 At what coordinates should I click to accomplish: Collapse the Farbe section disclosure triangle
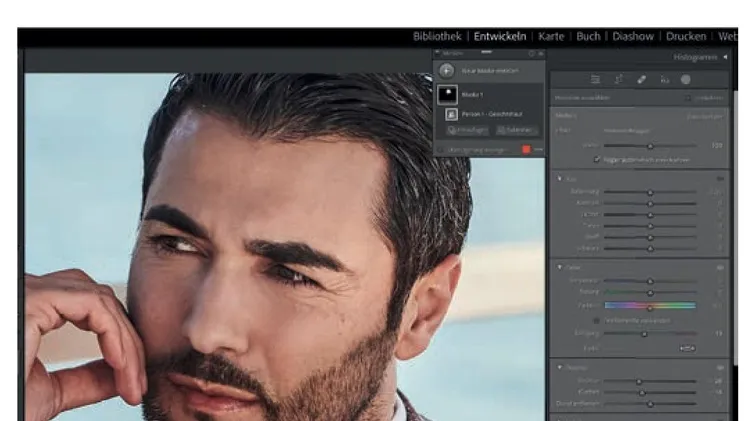pos(560,267)
